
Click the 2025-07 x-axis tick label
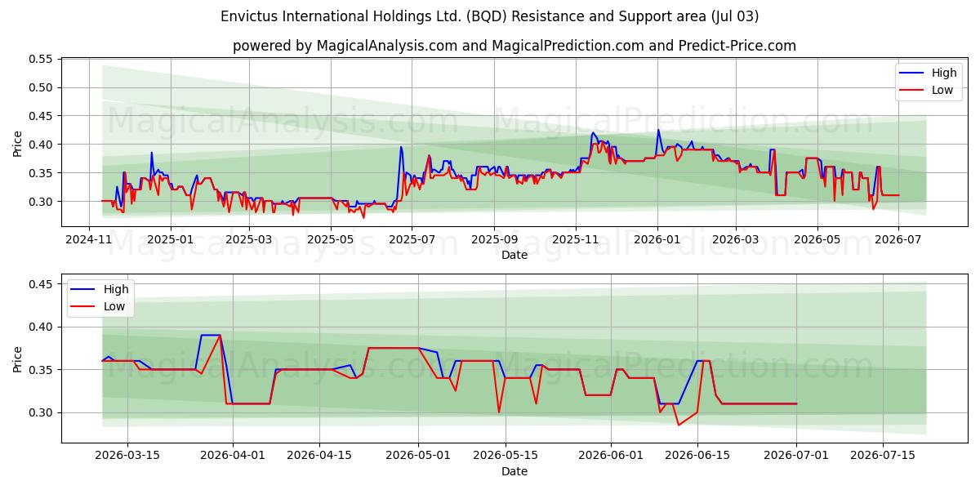tap(412, 239)
